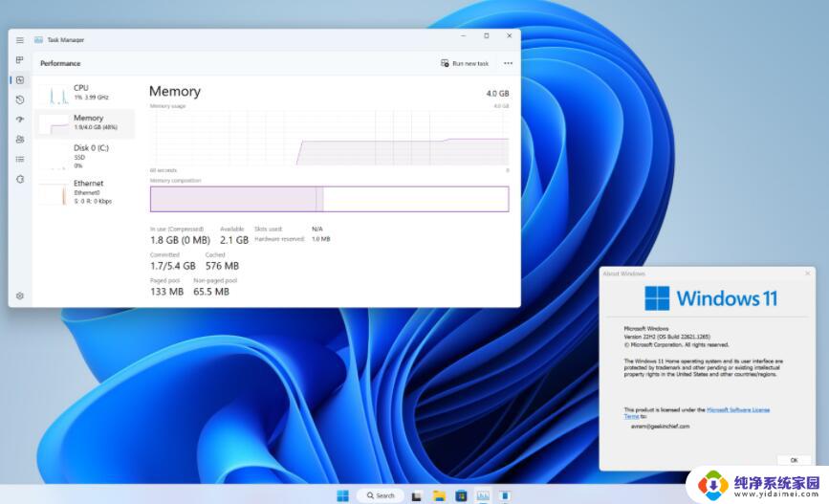Click the 4.0 GB total memory label
This screenshot has width=829, height=504.
[x=497, y=93]
